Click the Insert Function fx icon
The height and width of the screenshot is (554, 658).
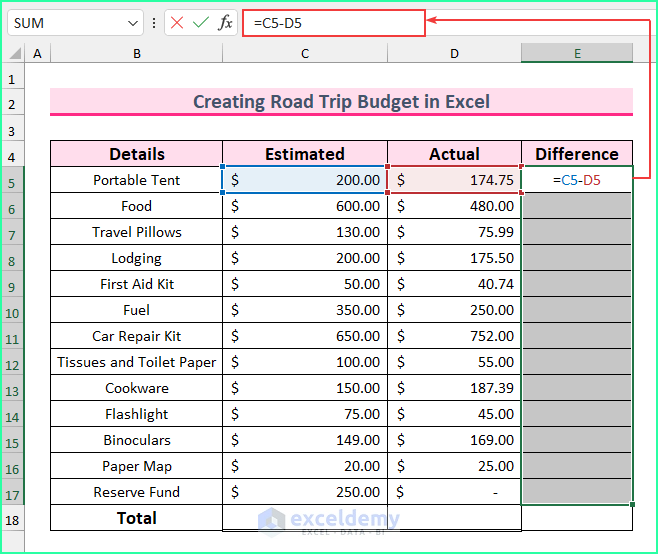225,22
